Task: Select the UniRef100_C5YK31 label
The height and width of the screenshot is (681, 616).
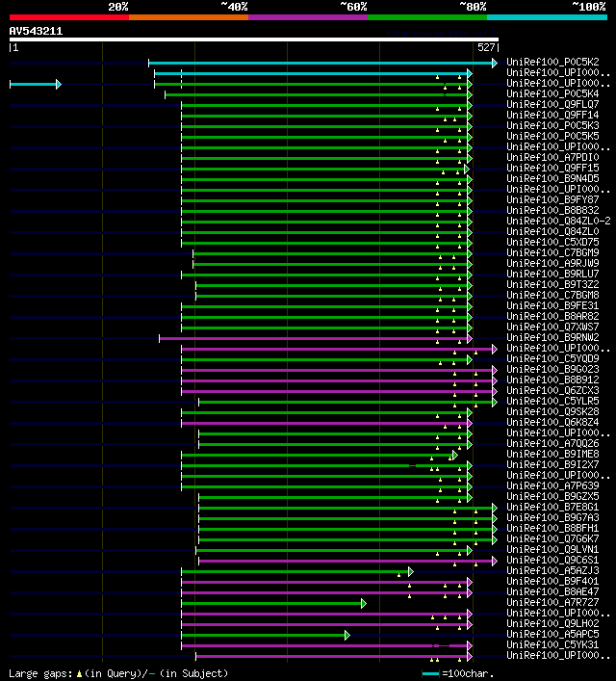Action: 552,644
